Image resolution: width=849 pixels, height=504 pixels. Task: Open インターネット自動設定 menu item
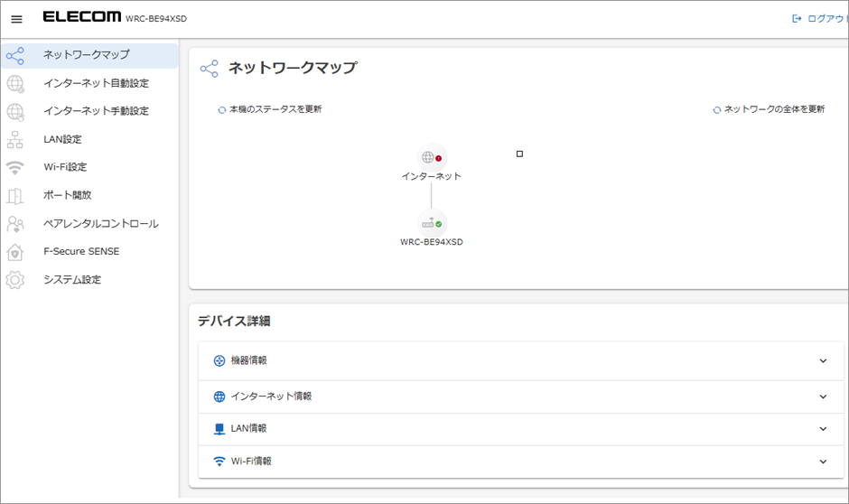pos(96,83)
